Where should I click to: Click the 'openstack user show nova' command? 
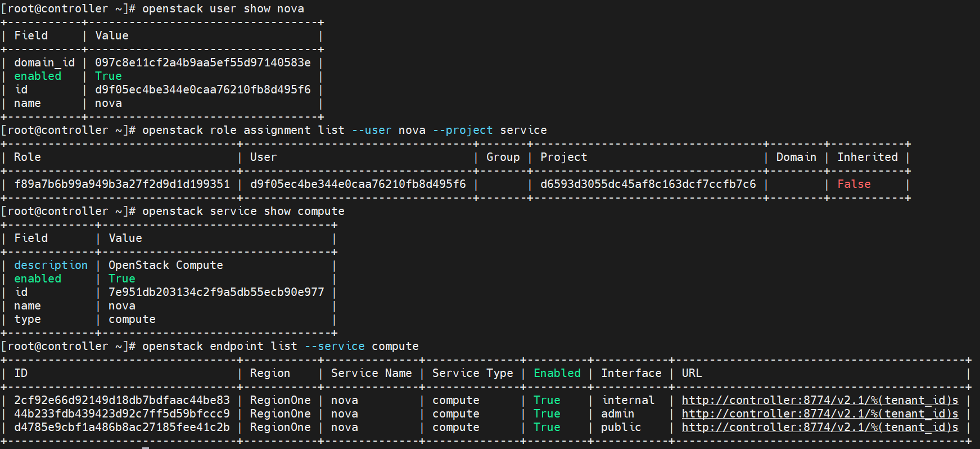tap(223, 8)
